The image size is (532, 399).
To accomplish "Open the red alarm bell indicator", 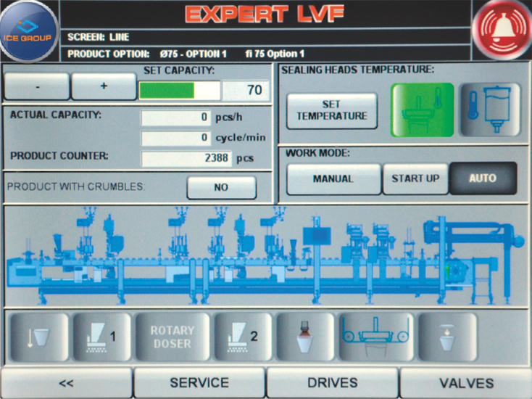I will [502, 31].
